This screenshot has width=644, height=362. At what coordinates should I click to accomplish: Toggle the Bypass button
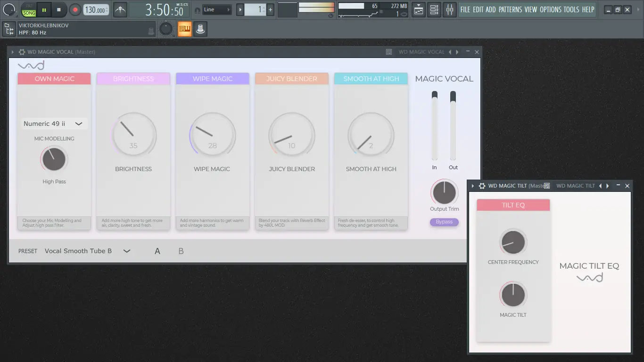tap(444, 222)
